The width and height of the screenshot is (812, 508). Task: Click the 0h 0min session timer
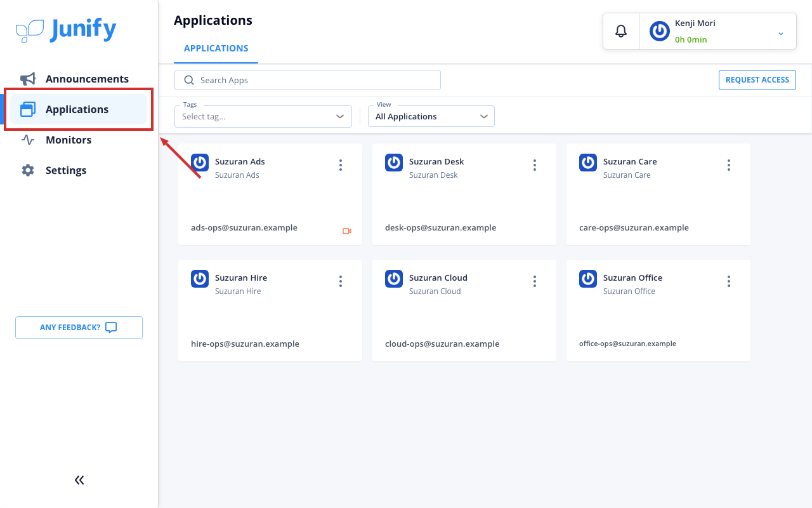(x=691, y=39)
